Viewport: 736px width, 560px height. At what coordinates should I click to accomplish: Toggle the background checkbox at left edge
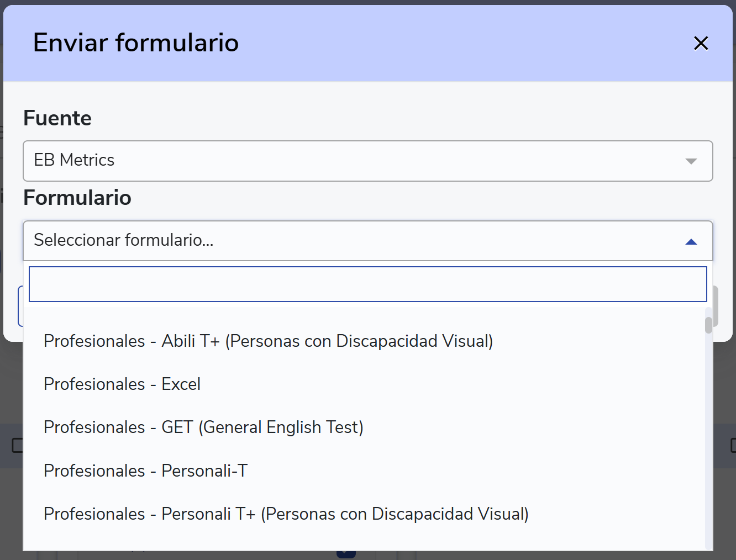pyautogui.click(x=17, y=445)
